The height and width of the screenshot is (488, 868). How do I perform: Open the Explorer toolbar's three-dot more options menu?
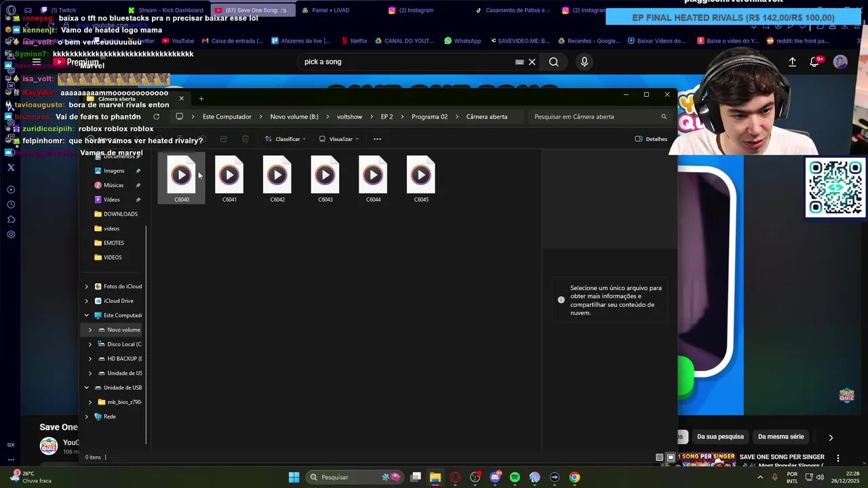pos(377,139)
